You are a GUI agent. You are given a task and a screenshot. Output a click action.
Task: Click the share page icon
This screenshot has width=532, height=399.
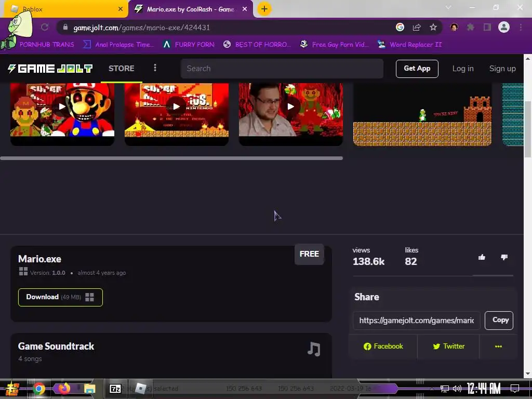pos(417,27)
